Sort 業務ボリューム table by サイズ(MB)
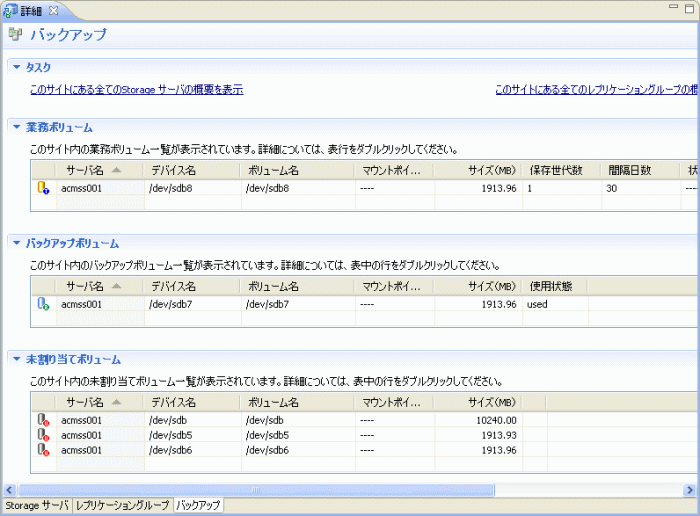 click(x=478, y=170)
